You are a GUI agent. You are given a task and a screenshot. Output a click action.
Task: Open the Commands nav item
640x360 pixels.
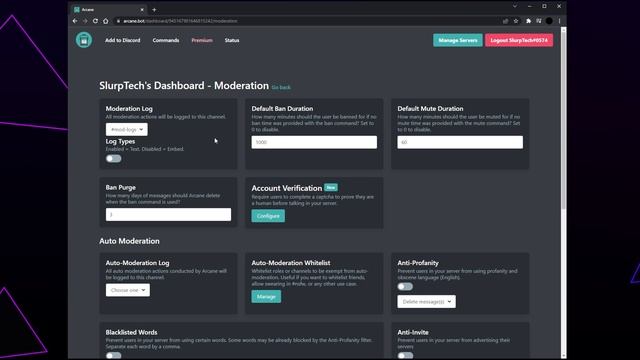[166, 40]
